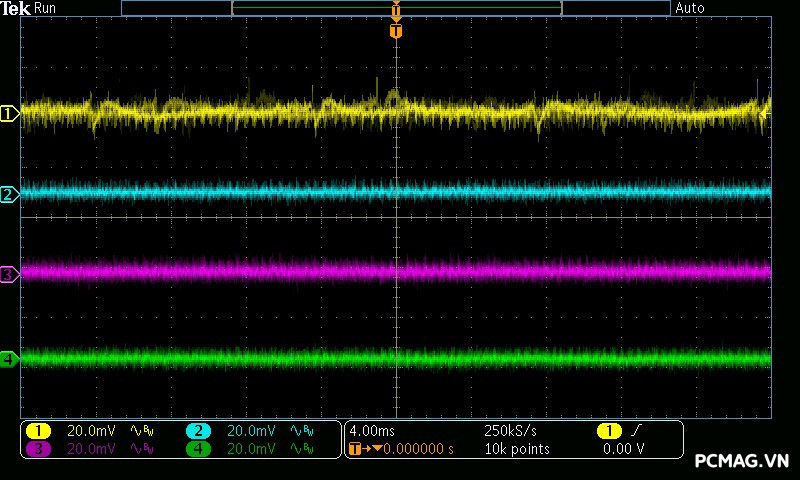
Task: Click the channel 4 green ground marker
Action: click(x=9, y=358)
